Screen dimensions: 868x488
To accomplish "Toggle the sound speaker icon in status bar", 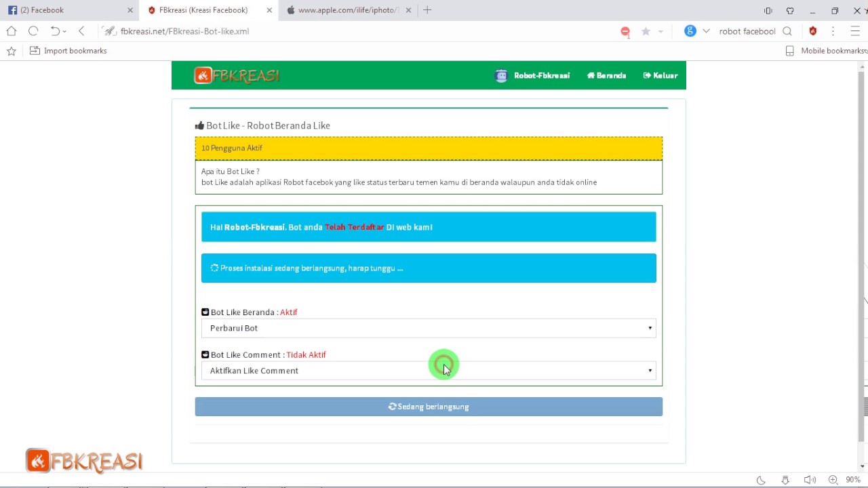I will (x=809, y=480).
